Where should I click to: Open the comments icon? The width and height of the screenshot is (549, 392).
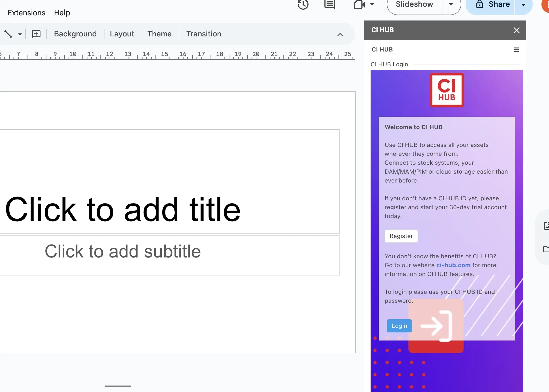pyautogui.click(x=330, y=5)
